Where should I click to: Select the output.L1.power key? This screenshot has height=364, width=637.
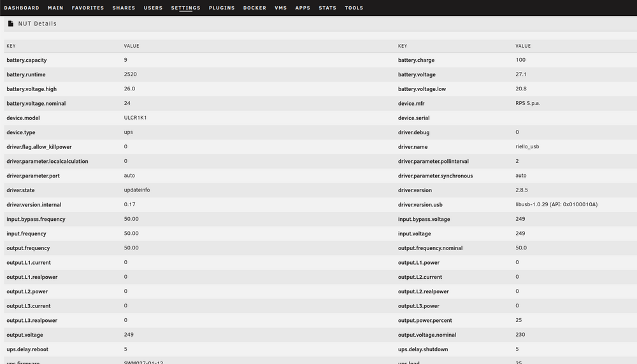[419, 263]
